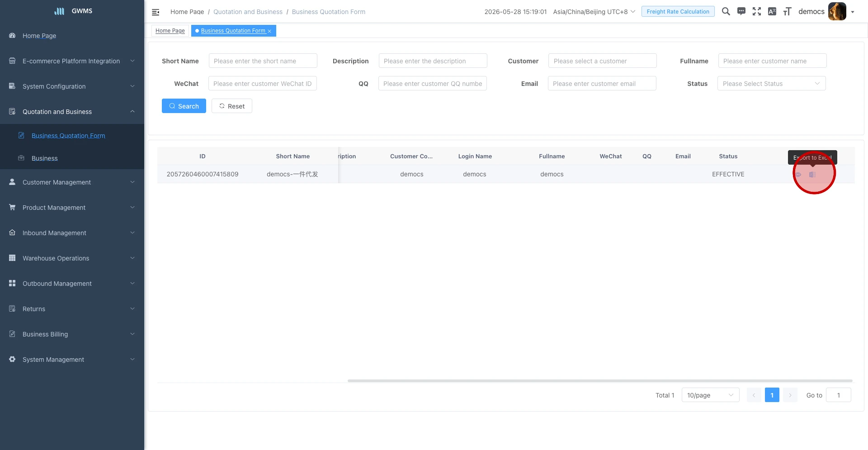Expand the user account dropdown arrow
The height and width of the screenshot is (450, 868).
(853, 12)
